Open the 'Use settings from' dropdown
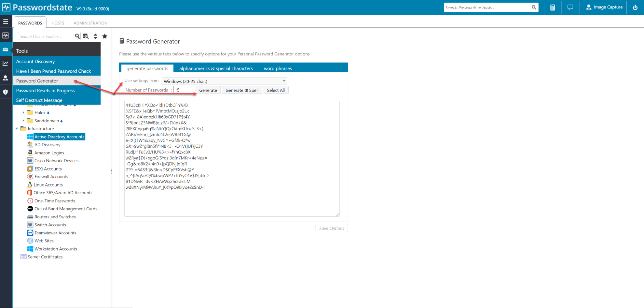This screenshot has width=644, height=308. pos(225,81)
